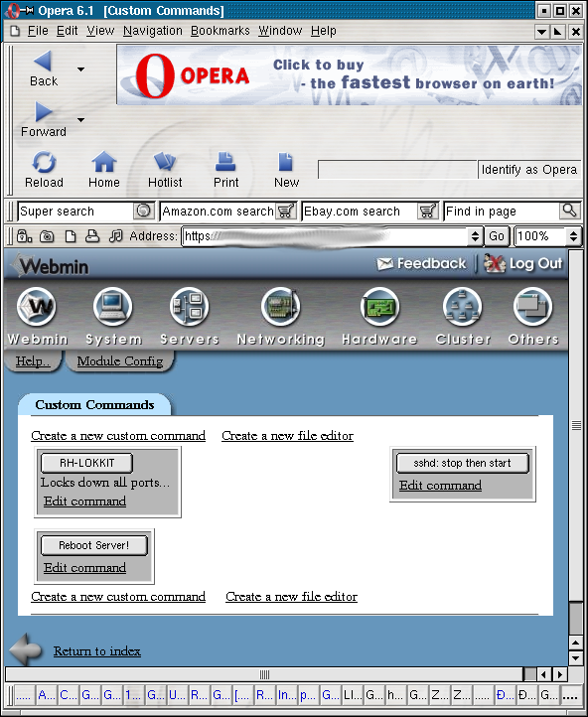This screenshot has height=717, width=588.
Task: Click the security lock icon in address bar
Action: [x=24, y=236]
